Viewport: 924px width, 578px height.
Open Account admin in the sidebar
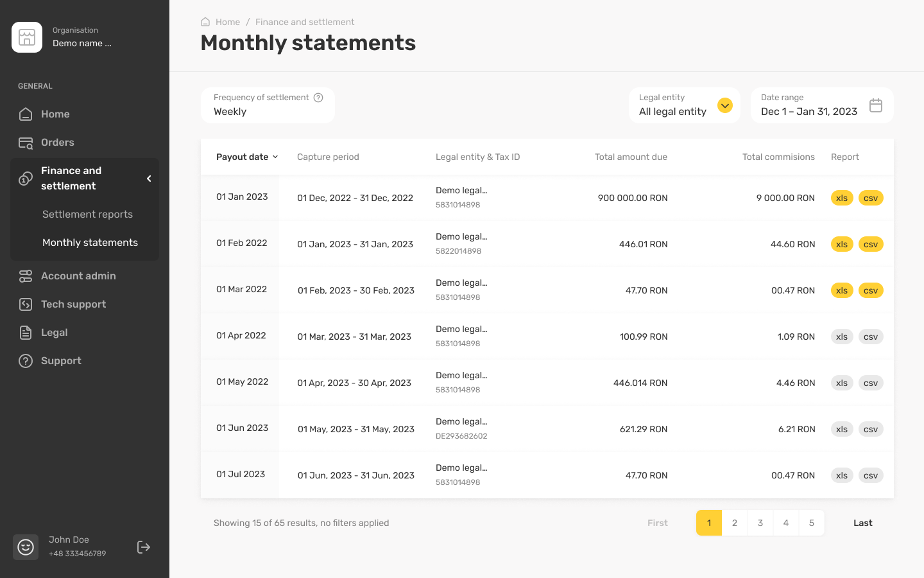pyautogui.click(x=78, y=276)
